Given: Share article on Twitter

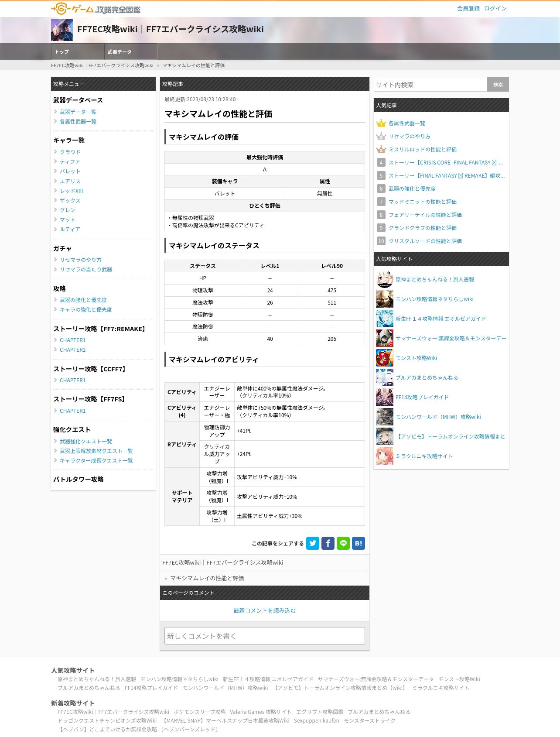Looking at the screenshot, I should click(x=313, y=543).
